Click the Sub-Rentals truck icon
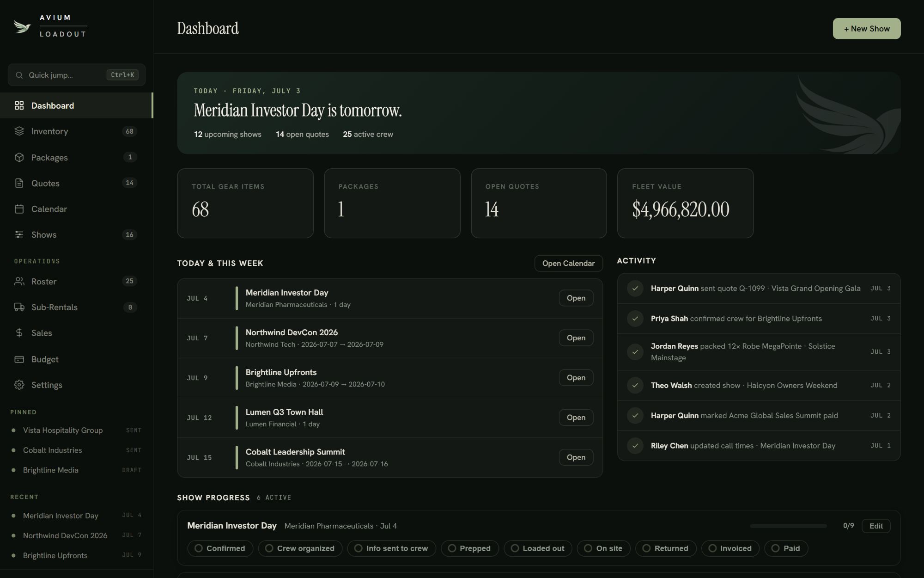 click(19, 307)
